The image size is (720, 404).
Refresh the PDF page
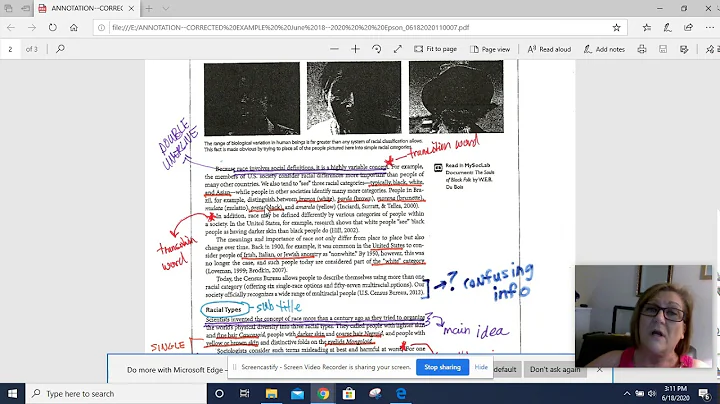pos(53,28)
